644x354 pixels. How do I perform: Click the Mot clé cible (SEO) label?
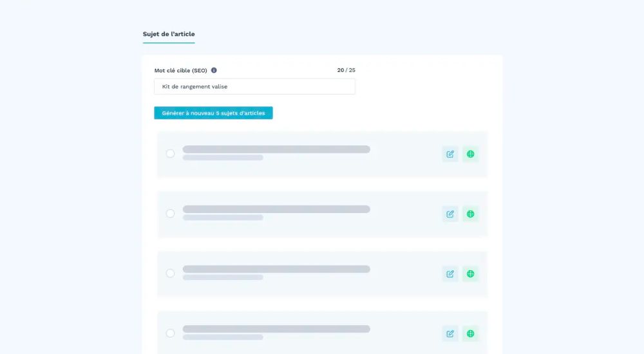click(x=180, y=70)
